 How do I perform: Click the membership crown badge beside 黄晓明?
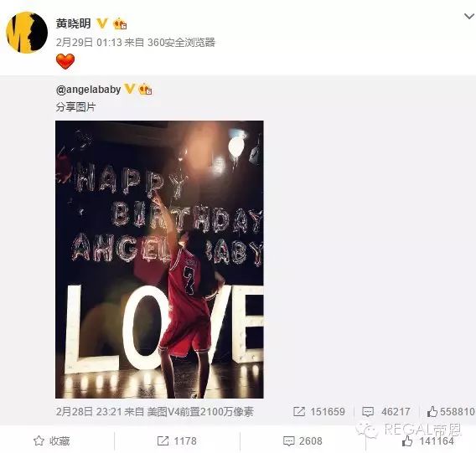coord(120,23)
